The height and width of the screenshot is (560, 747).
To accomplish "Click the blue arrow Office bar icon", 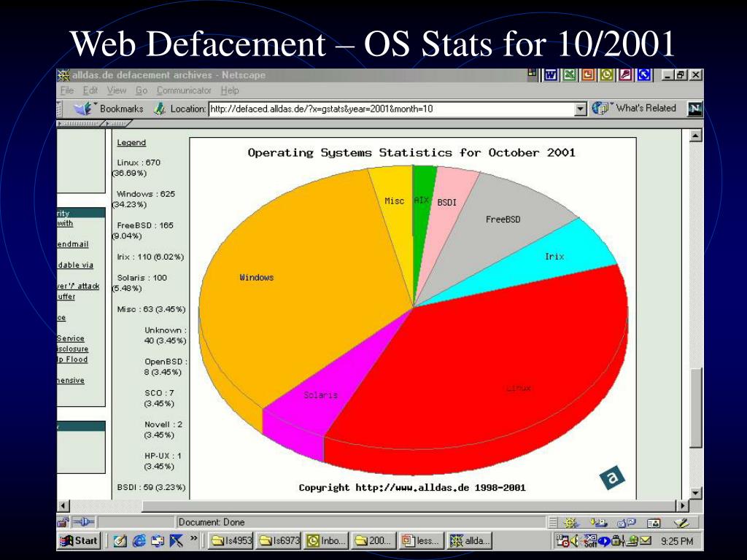I will tap(643, 75).
